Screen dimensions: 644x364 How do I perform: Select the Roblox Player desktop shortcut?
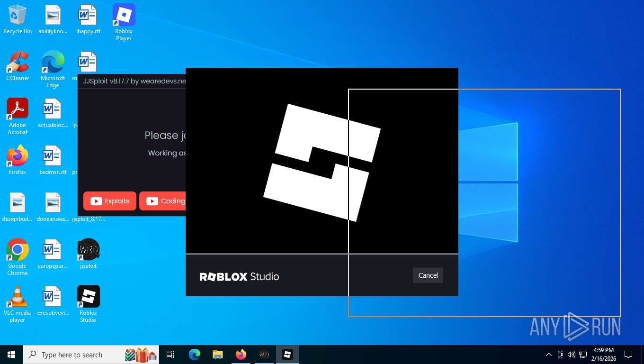coord(124,23)
